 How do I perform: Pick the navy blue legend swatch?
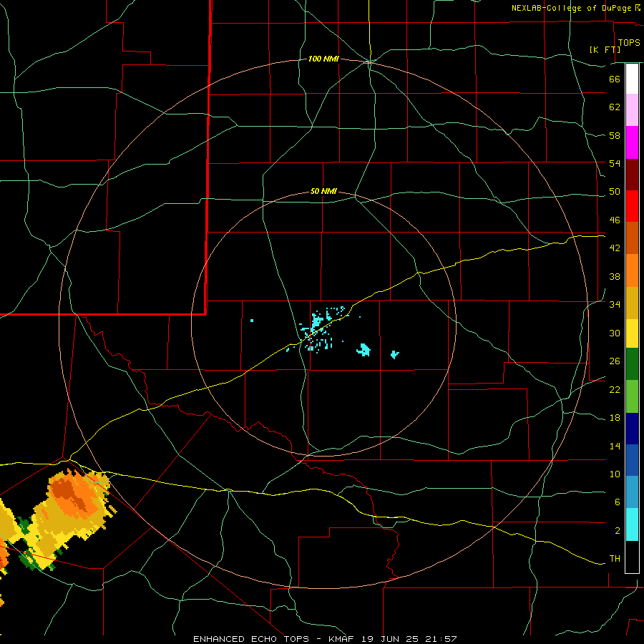[632, 429]
